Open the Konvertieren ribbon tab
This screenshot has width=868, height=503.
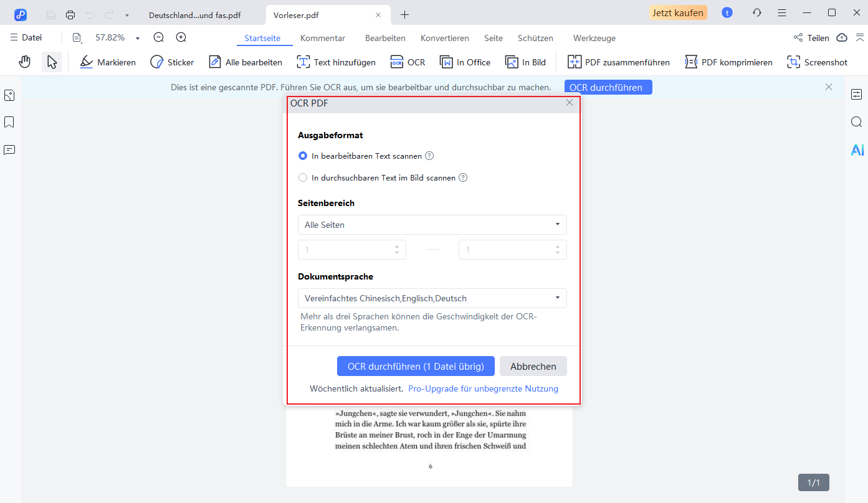pos(445,38)
